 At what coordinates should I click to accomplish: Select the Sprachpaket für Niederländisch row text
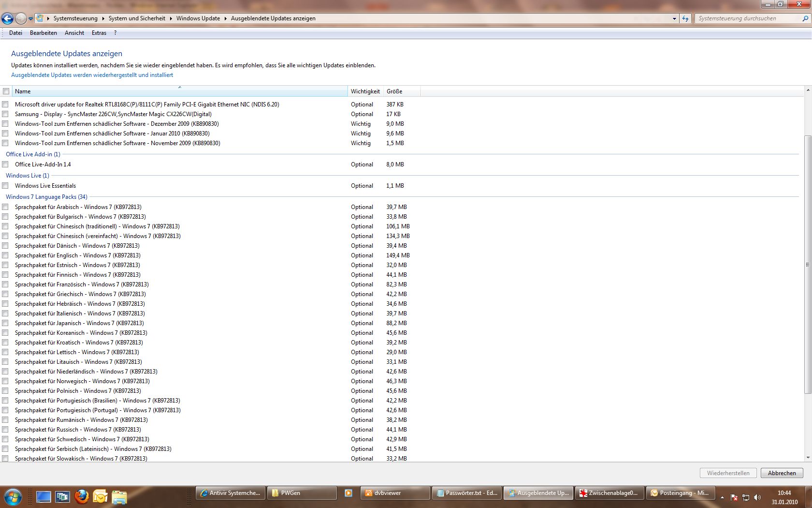[x=86, y=372]
